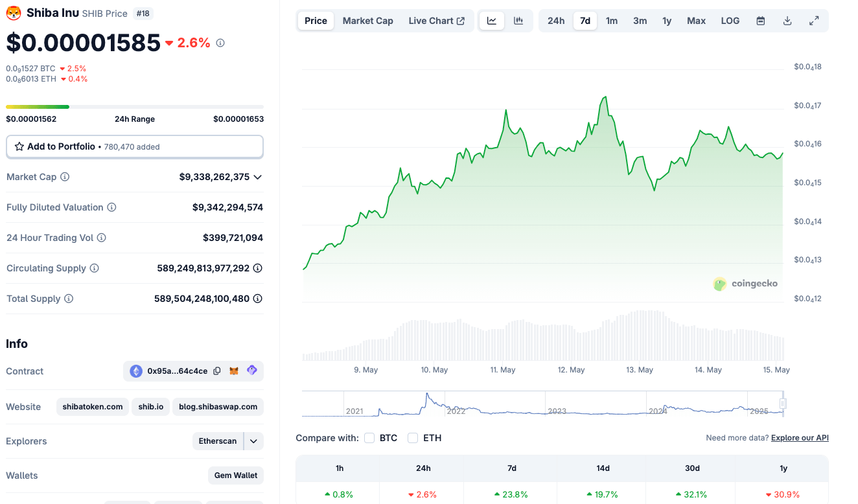858x504 pixels.
Task: Switch to the Market Cap tab
Action: (x=367, y=20)
